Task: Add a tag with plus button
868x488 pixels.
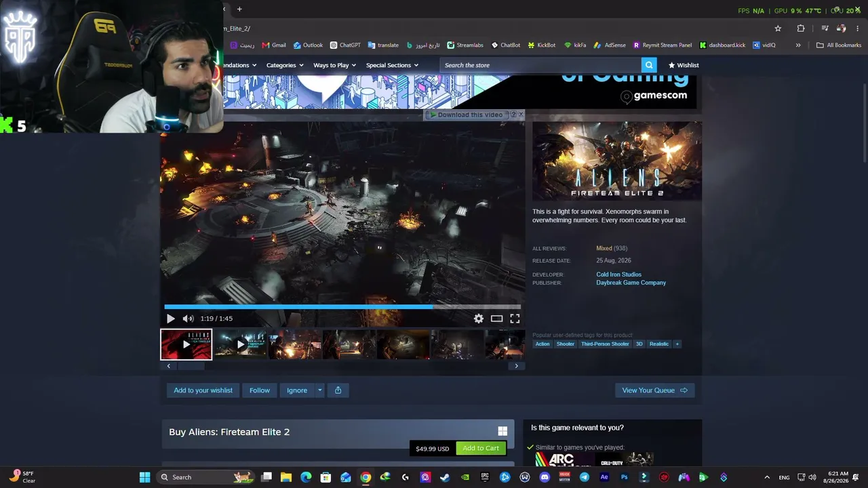Action: click(677, 344)
